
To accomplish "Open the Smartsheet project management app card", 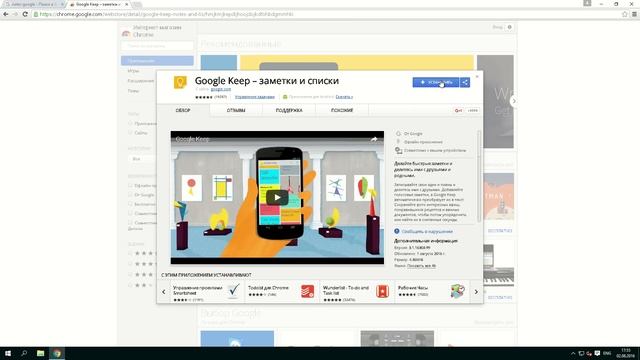I will (x=207, y=292).
